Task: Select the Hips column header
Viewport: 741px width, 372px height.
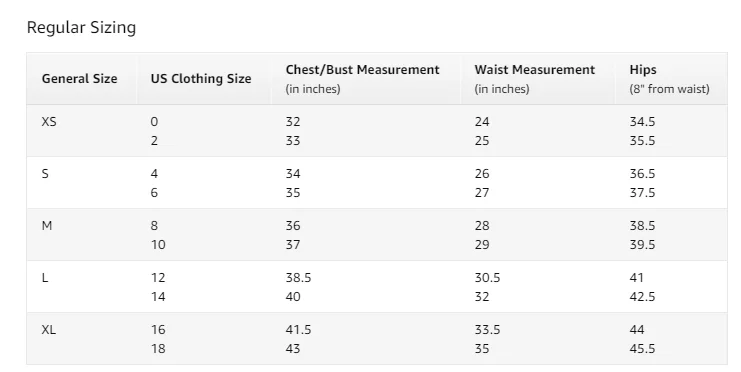Action: point(643,70)
